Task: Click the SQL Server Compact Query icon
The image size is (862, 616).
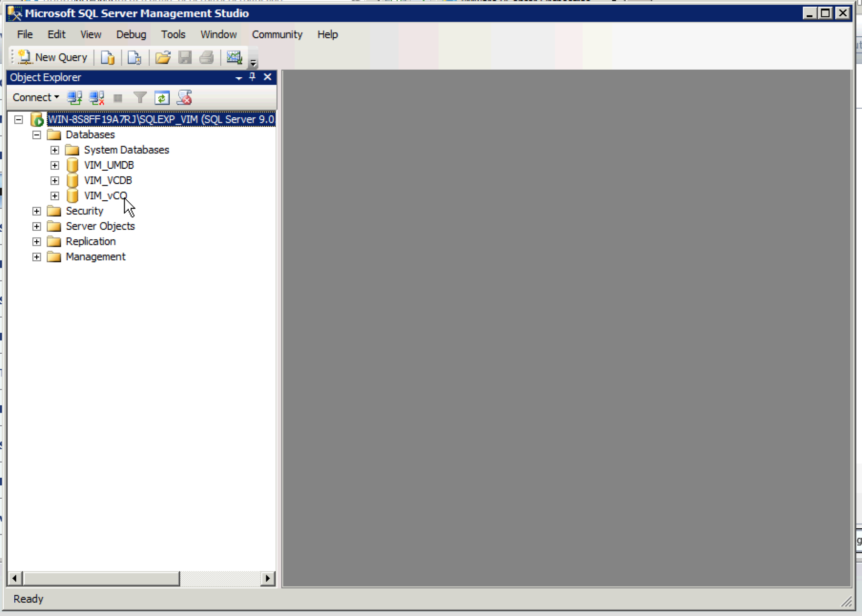Action: 134,58
